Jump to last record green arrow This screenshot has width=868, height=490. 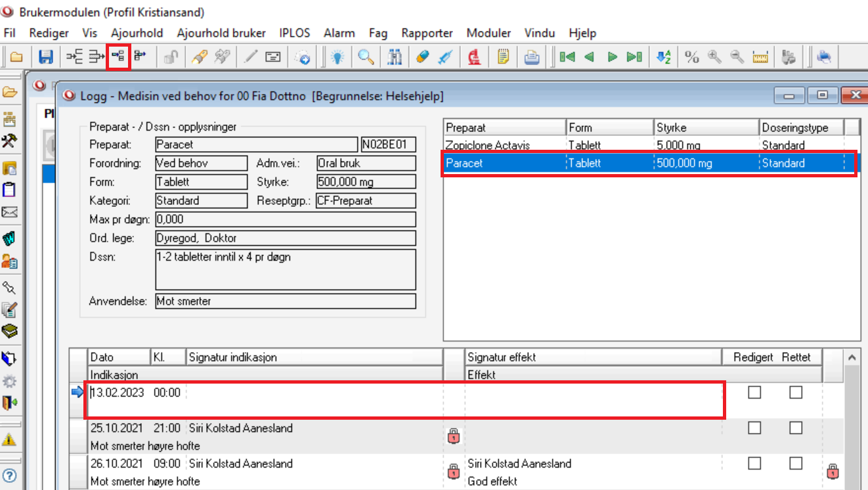(634, 57)
